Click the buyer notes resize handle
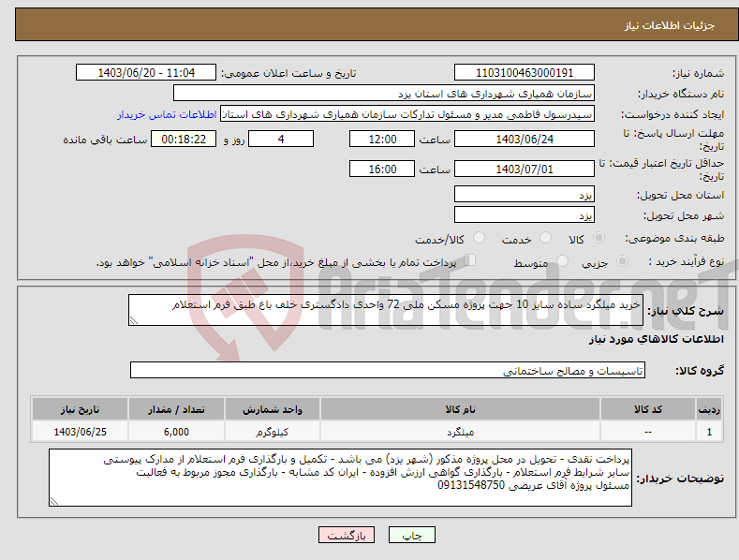 (54, 502)
